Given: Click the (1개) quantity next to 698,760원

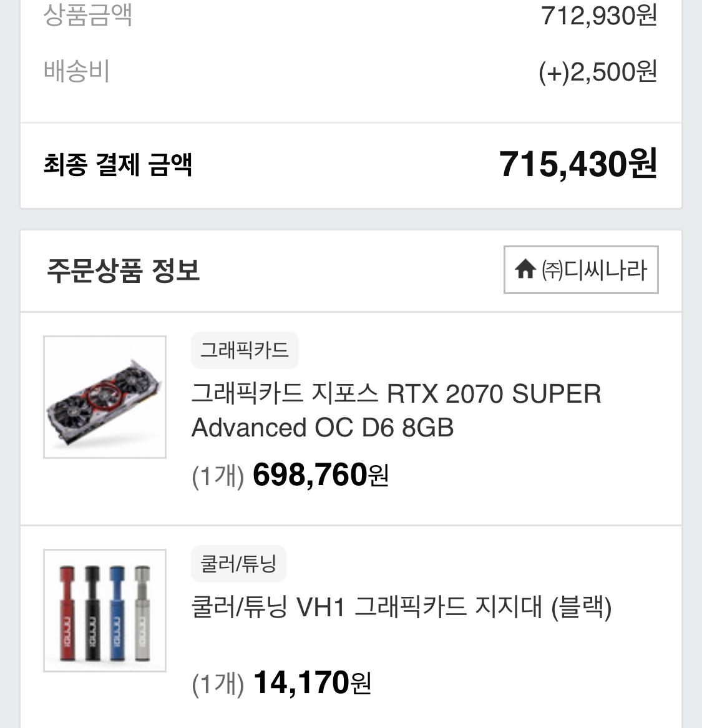Looking at the screenshot, I should (x=218, y=476).
